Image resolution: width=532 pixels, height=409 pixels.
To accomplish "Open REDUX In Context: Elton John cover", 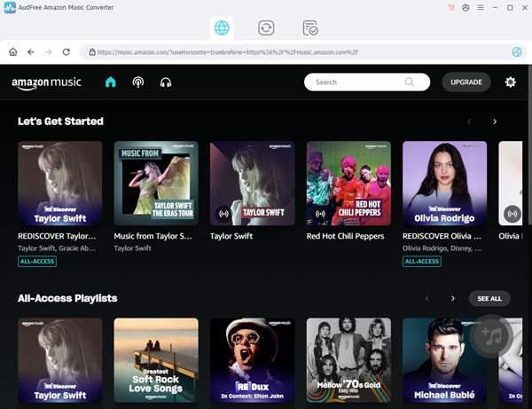I will [x=253, y=360].
